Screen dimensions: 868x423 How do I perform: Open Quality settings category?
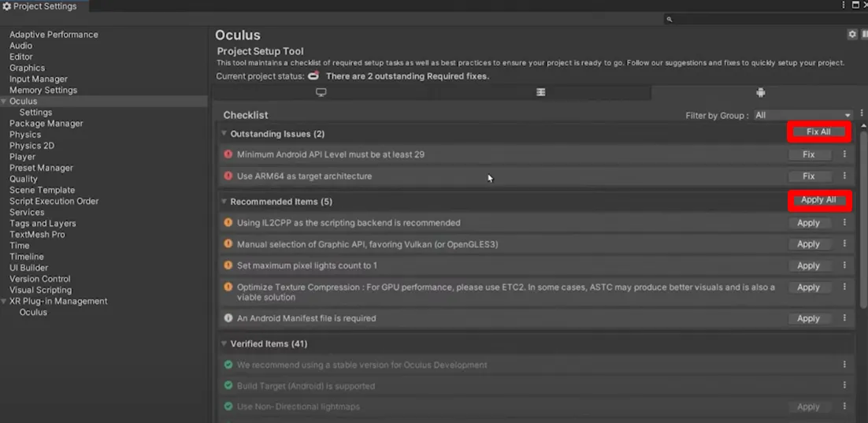coord(24,179)
